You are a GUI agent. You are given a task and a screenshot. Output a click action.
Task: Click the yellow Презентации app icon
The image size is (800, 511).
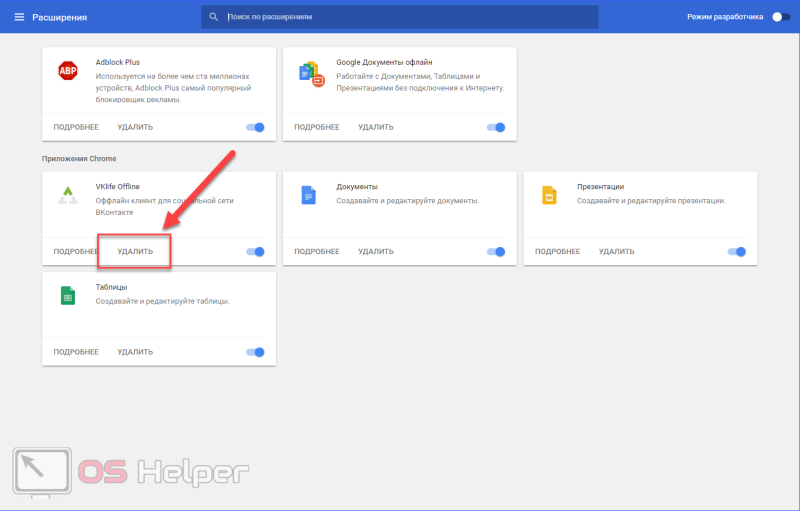(x=549, y=195)
